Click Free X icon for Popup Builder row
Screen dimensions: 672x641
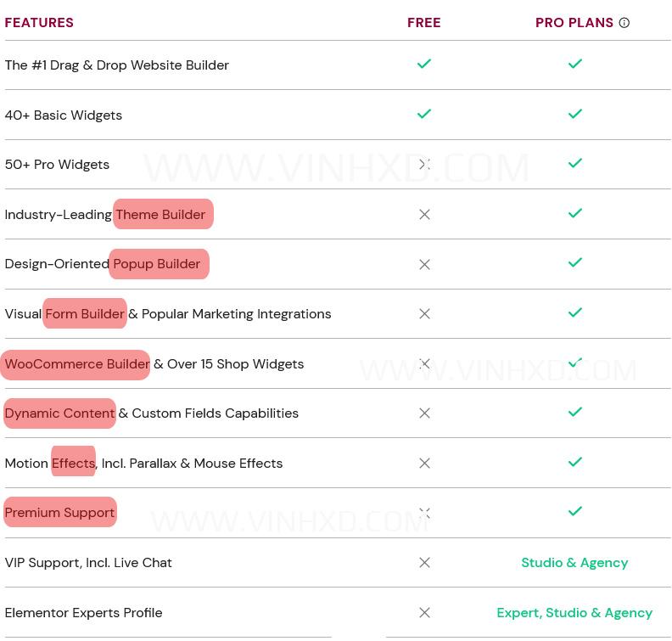pyautogui.click(x=425, y=265)
